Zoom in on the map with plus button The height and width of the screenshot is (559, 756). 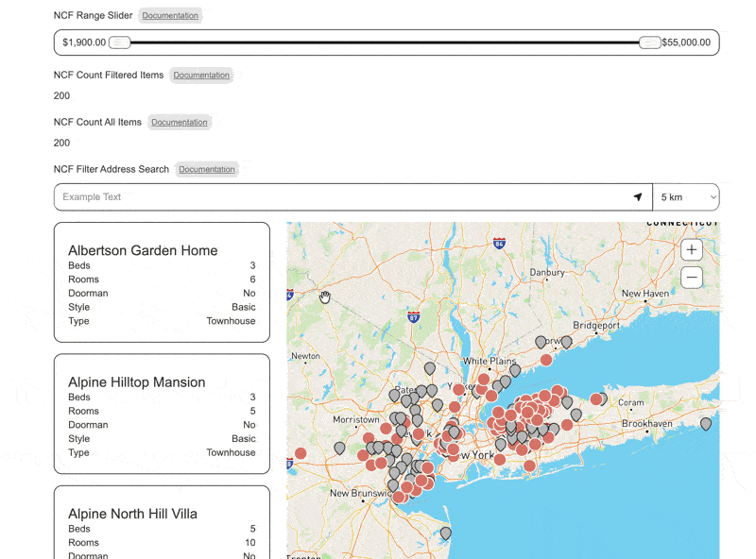692,249
